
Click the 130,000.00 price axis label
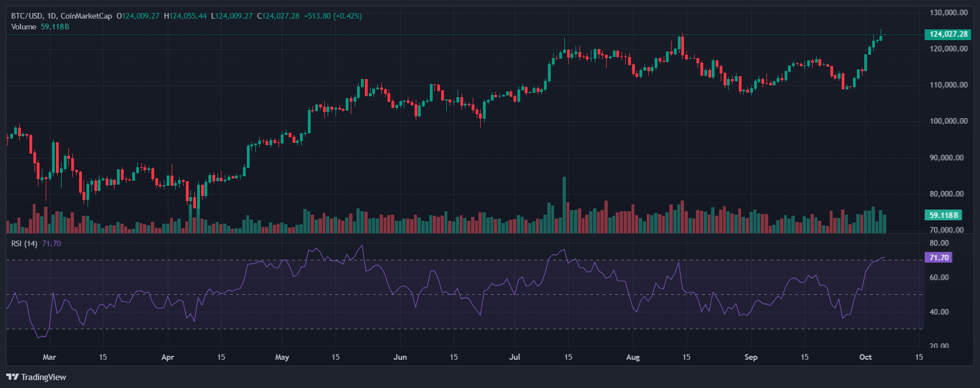948,12
